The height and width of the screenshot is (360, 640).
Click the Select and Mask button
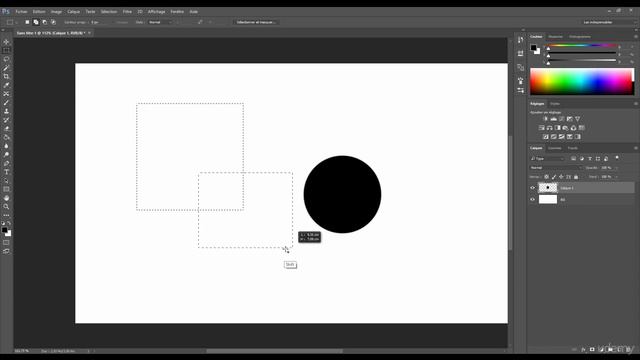(x=256, y=22)
